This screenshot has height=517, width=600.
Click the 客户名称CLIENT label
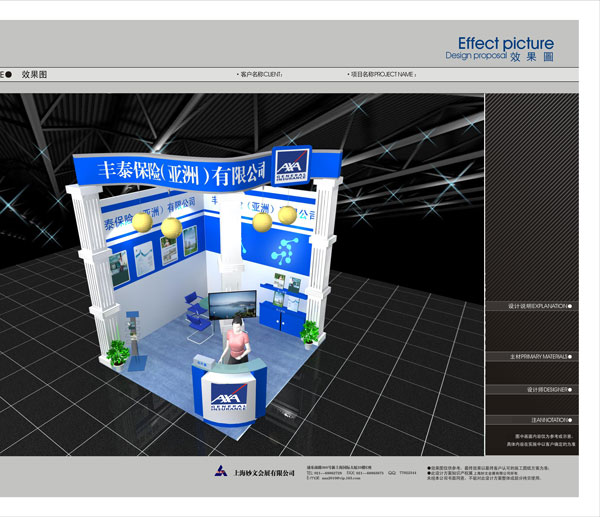pos(261,74)
